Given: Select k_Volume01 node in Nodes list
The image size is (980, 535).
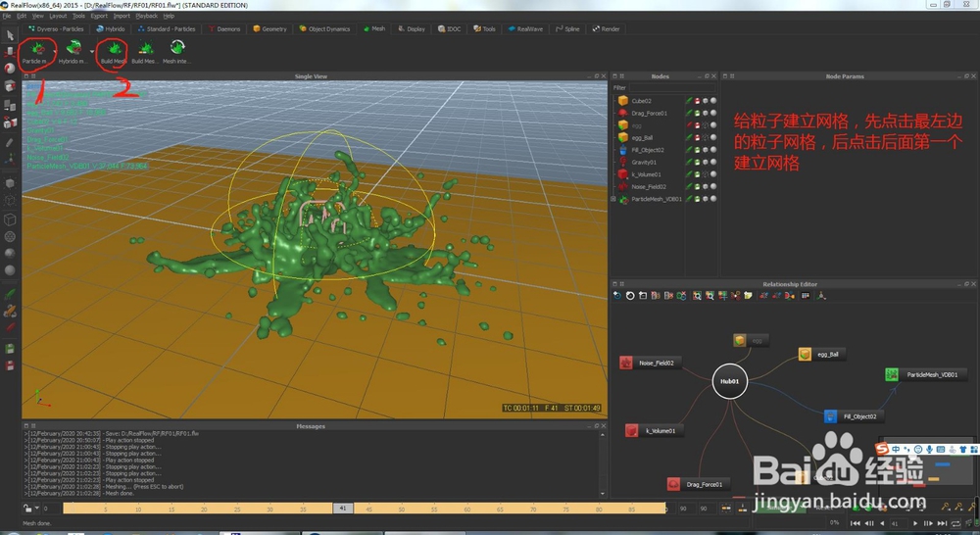Looking at the screenshot, I should point(646,174).
